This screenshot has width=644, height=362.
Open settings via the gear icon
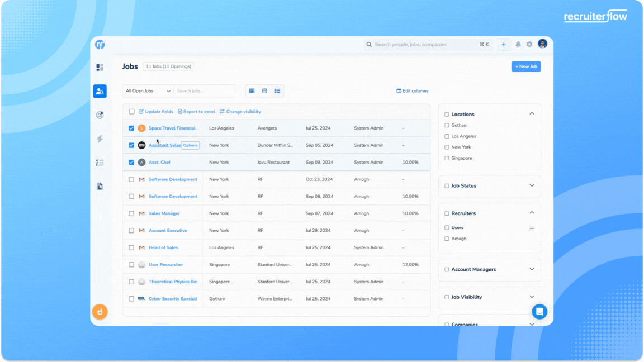pyautogui.click(x=529, y=45)
